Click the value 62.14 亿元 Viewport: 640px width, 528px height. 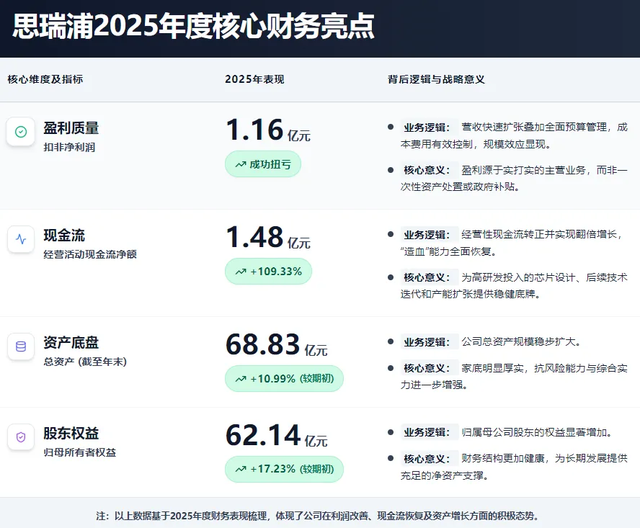[x=276, y=435]
